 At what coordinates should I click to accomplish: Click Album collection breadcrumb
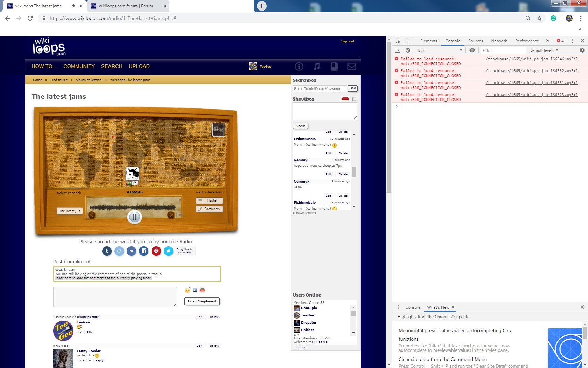pos(89,80)
